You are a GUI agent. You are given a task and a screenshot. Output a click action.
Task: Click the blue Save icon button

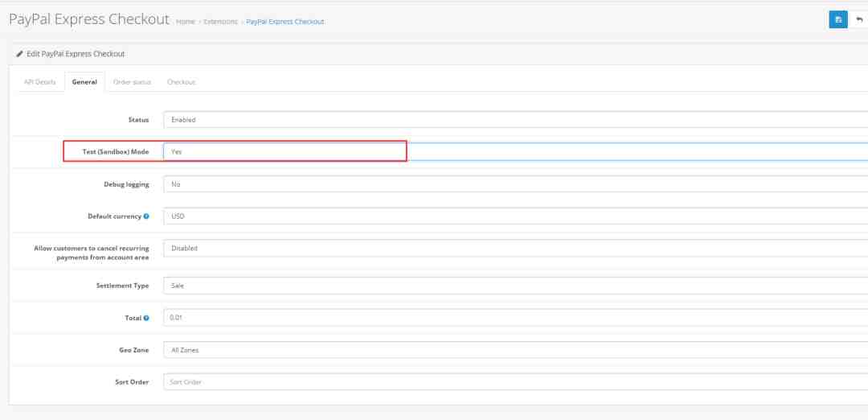[x=838, y=19]
